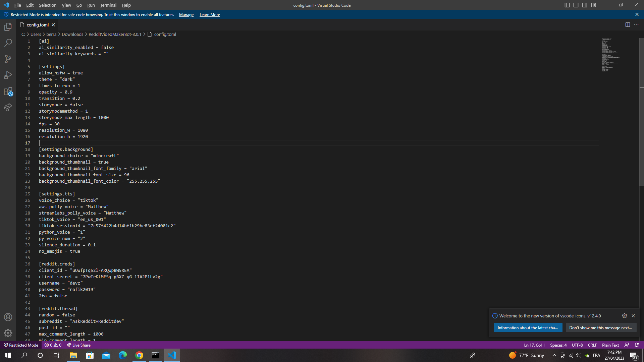Screen dimensions: 644x362
Task: Click Manage to trust the workspace
Action: (x=186, y=14)
